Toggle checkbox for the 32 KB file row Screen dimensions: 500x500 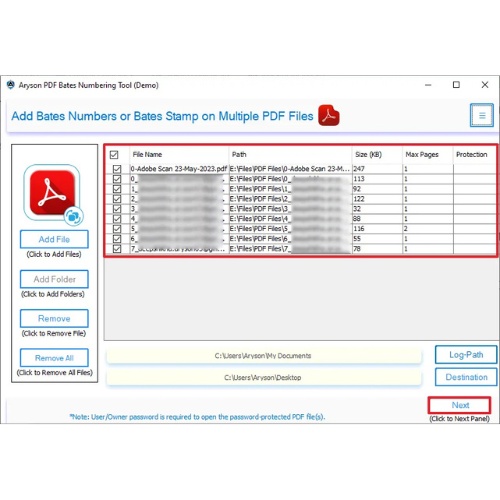point(117,209)
